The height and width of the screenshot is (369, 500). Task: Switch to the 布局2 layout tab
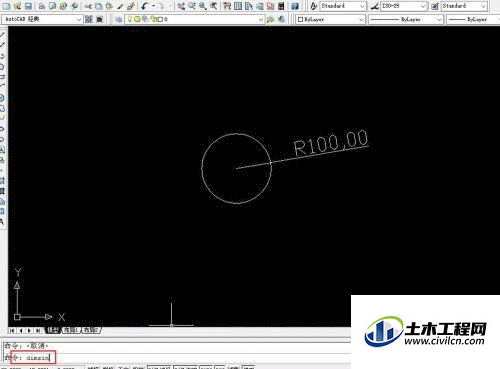(91, 330)
